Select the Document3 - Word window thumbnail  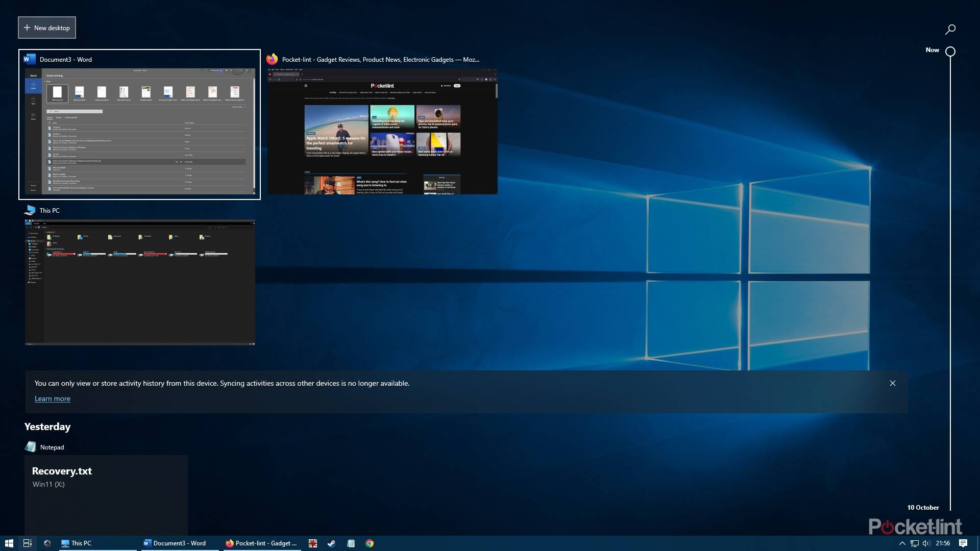(x=140, y=131)
